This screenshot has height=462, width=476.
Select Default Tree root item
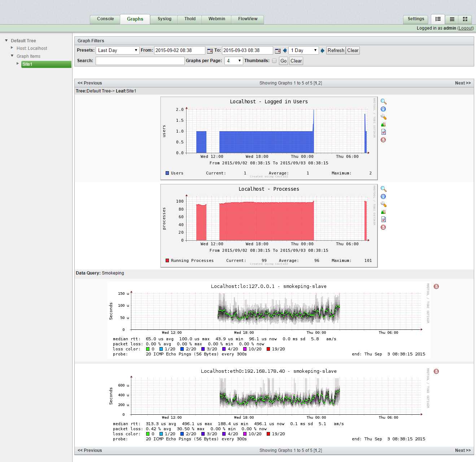click(x=23, y=41)
